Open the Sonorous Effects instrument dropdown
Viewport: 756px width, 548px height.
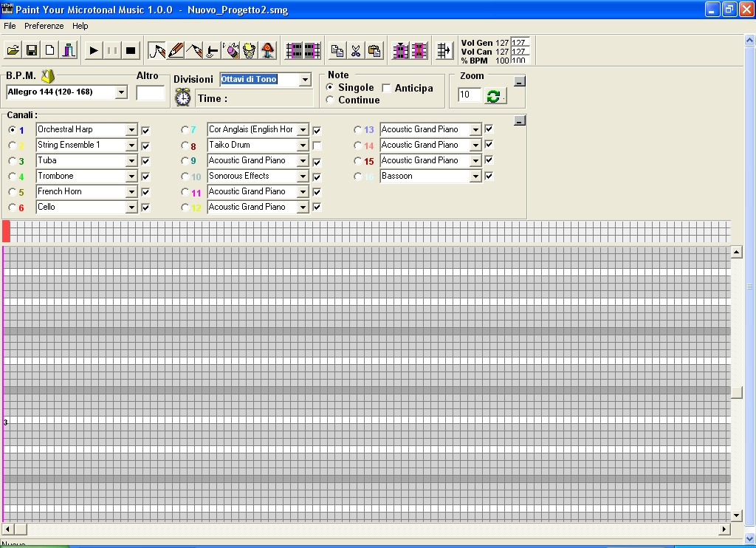(303, 176)
